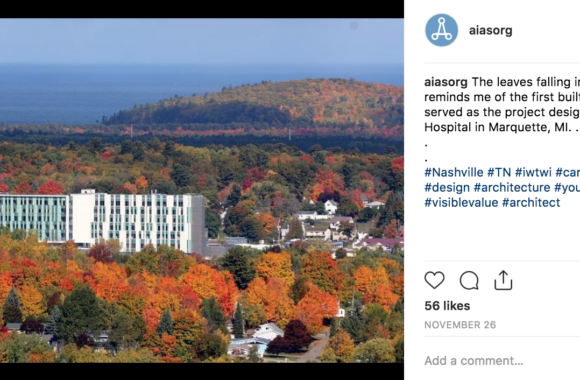This screenshot has width=580, height=380.
Task: Share the post using share icon
Action: [x=503, y=280]
